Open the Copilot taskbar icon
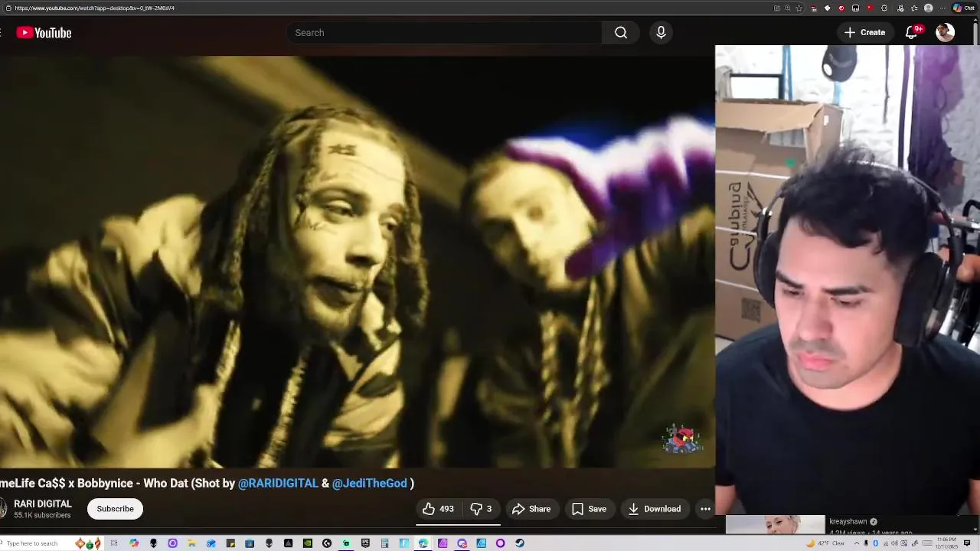The width and height of the screenshot is (980, 551). [133, 543]
